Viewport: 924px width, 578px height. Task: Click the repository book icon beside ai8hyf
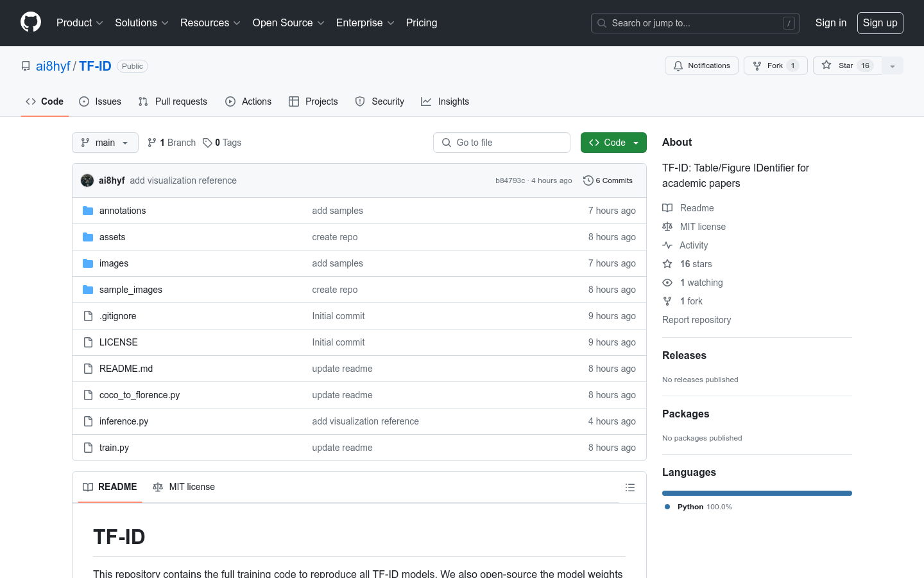(26, 66)
